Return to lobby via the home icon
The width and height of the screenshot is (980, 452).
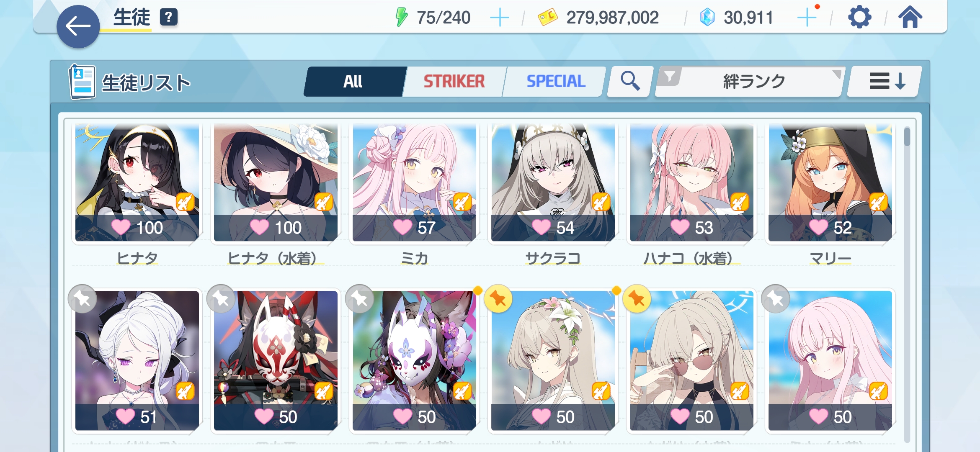coord(910,18)
